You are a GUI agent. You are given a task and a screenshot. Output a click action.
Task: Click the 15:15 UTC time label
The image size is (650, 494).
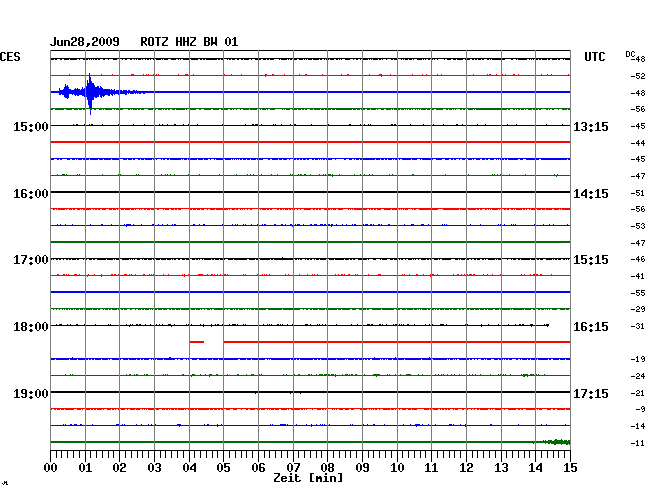pos(591,260)
